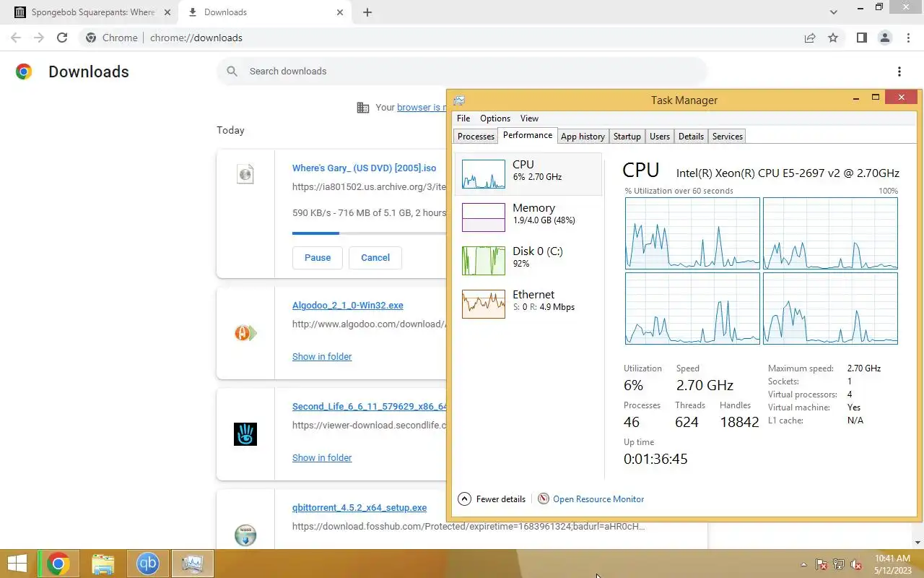Click the Windows Start button
Viewport: 924px width, 578px height.
tap(17, 564)
